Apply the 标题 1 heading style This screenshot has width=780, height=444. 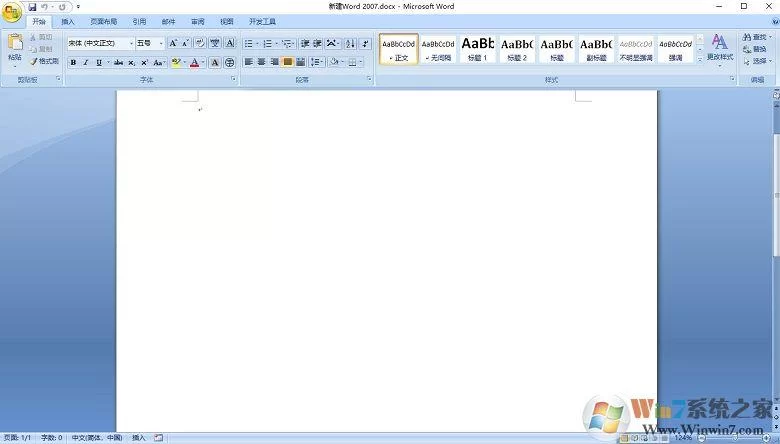click(478, 49)
